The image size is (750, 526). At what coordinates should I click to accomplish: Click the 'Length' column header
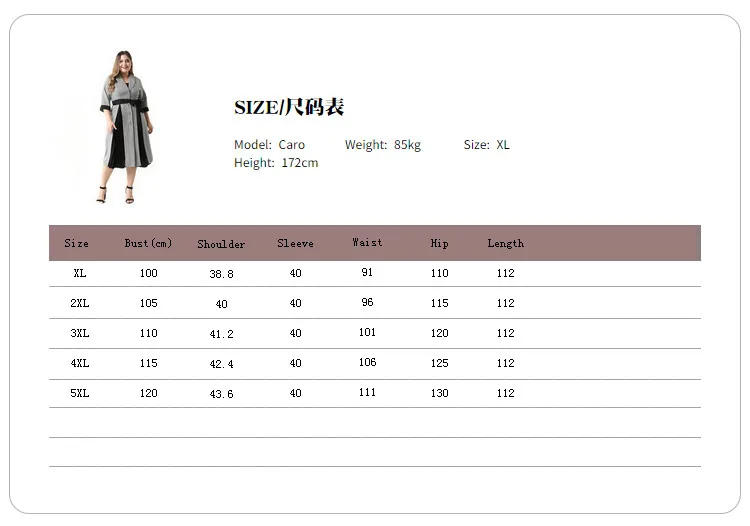click(x=506, y=243)
